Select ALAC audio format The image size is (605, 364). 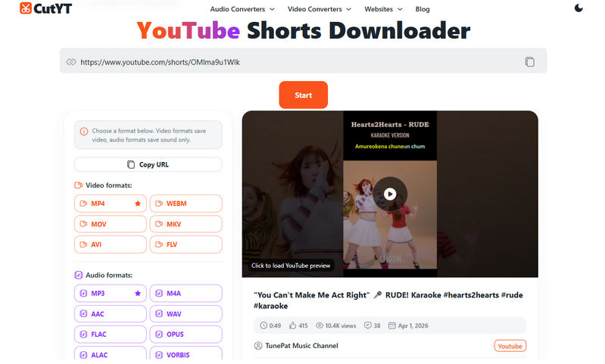tap(111, 354)
